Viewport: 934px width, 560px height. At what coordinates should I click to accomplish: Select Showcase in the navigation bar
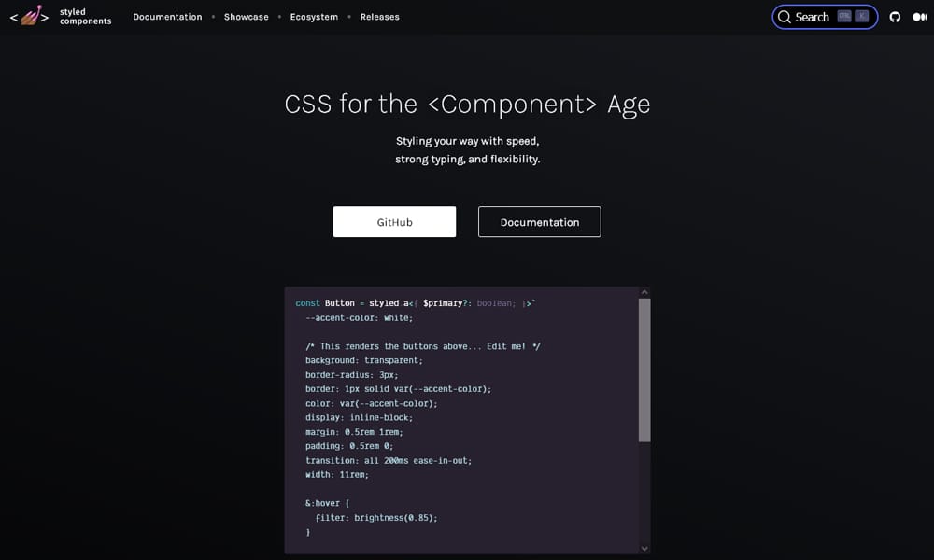pos(246,16)
